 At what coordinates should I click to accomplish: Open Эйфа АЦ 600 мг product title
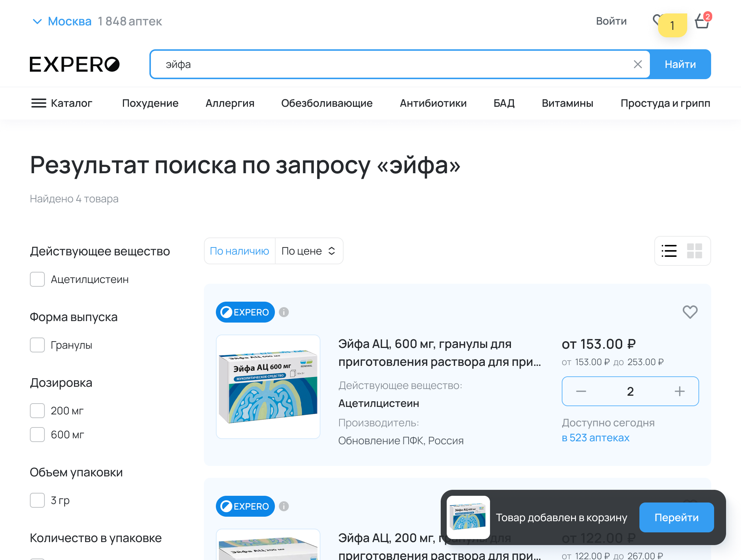click(440, 353)
